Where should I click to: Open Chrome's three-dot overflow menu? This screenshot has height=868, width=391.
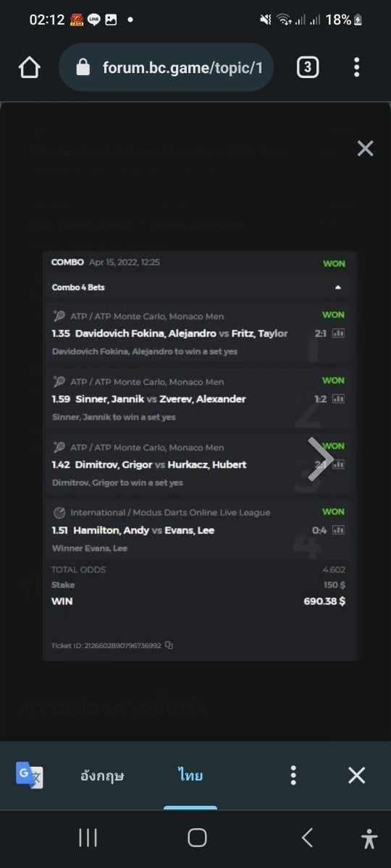tap(356, 67)
